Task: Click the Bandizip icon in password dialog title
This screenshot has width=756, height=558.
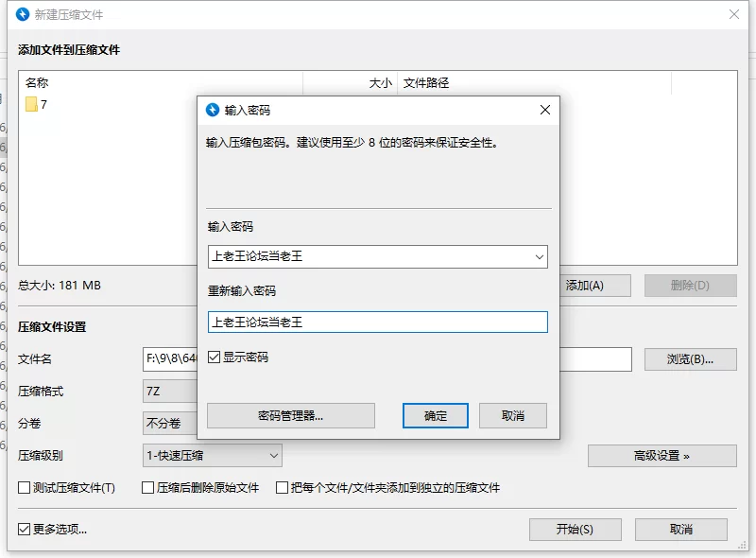Action: (x=213, y=110)
